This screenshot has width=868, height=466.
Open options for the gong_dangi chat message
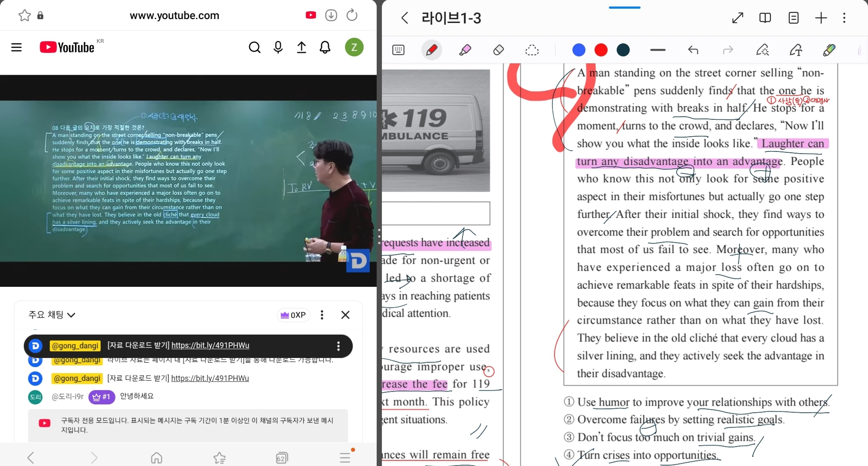pyautogui.click(x=338, y=346)
